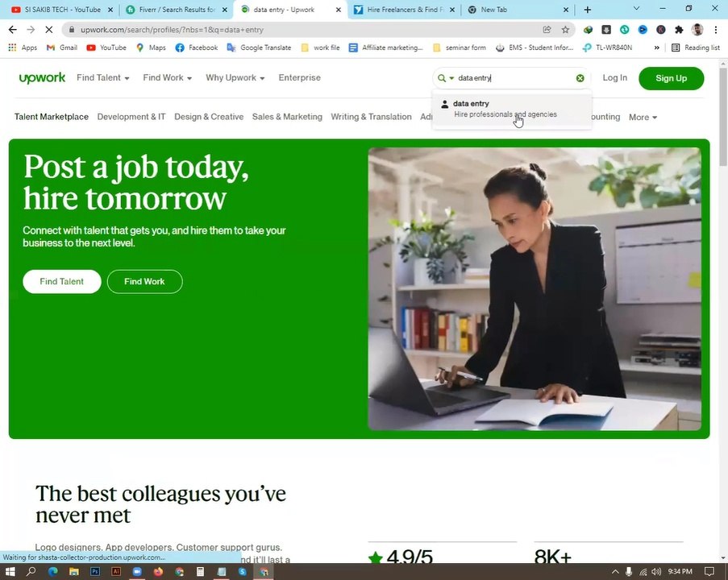This screenshot has width=728, height=580.
Task: Click the Log In link
Action: pyautogui.click(x=614, y=78)
